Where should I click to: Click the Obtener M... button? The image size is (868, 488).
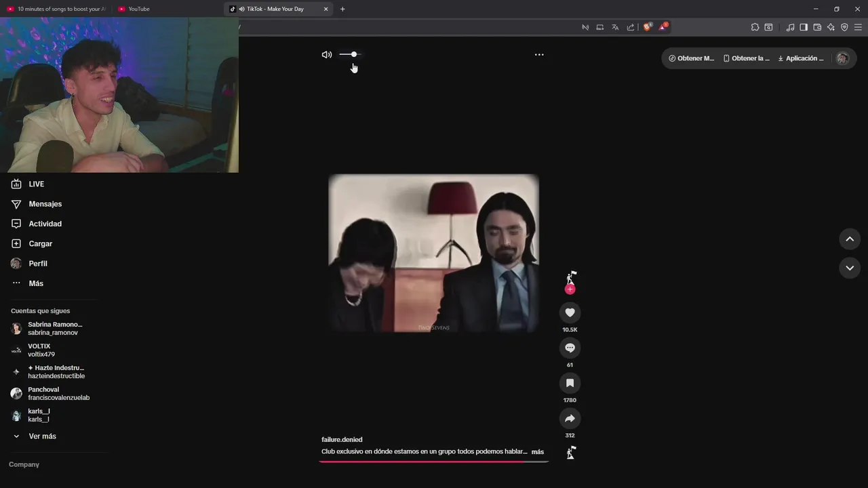click(x=691, y=58)
